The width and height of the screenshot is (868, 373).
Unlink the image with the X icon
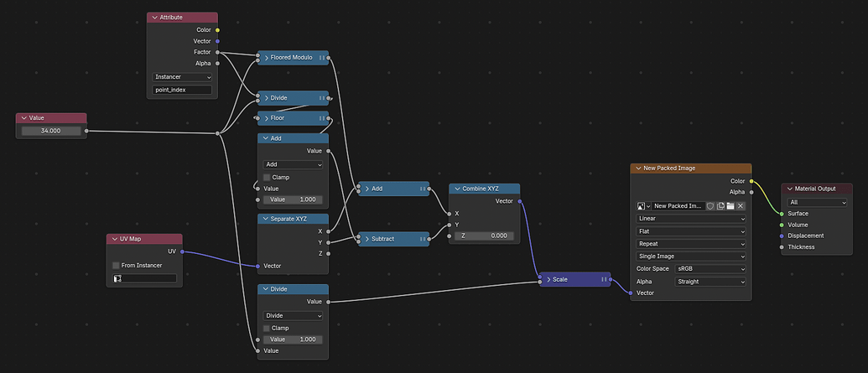(741, 206)
